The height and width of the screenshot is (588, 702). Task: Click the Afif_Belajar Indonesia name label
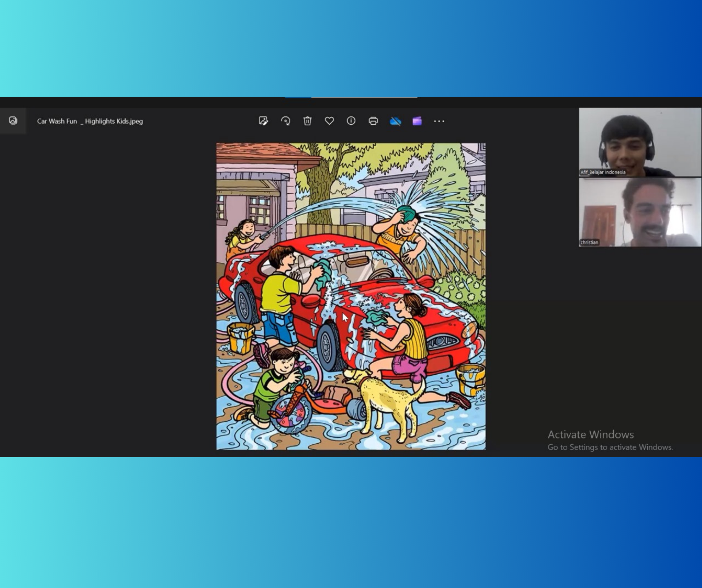(603, 172)
